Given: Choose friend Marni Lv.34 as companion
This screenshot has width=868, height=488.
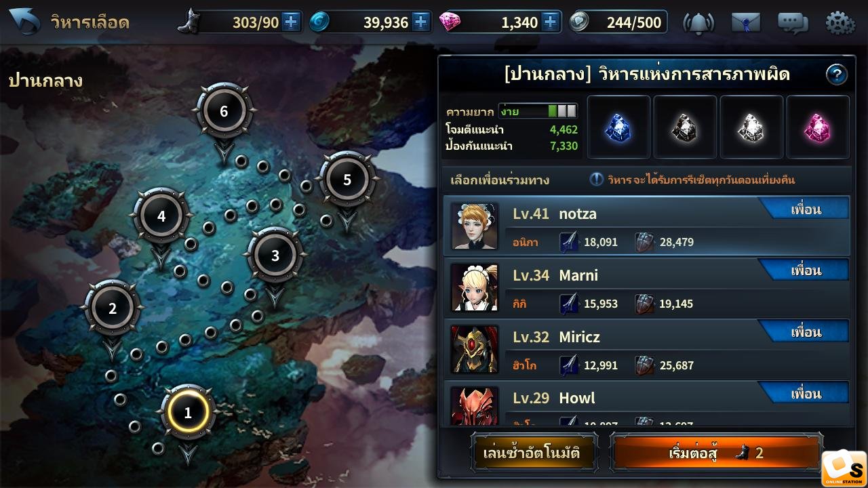Looking at the screenshot, I should pyautogui.click(x=646, y=287).
